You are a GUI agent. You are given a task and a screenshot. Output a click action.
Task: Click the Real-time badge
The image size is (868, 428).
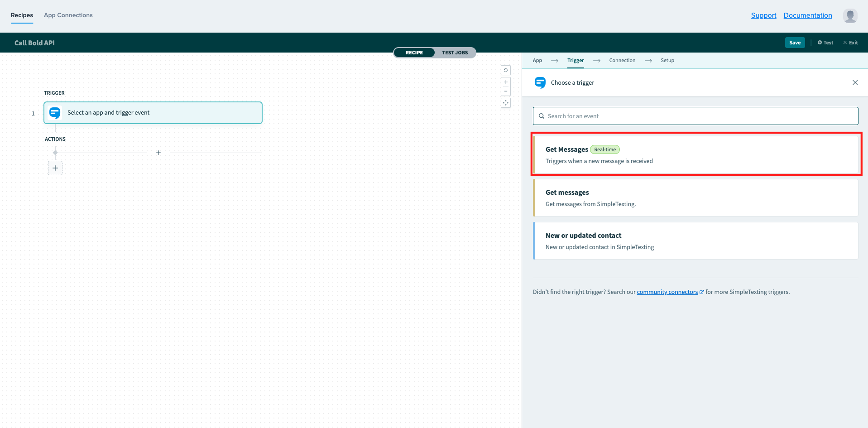(605, 149)
